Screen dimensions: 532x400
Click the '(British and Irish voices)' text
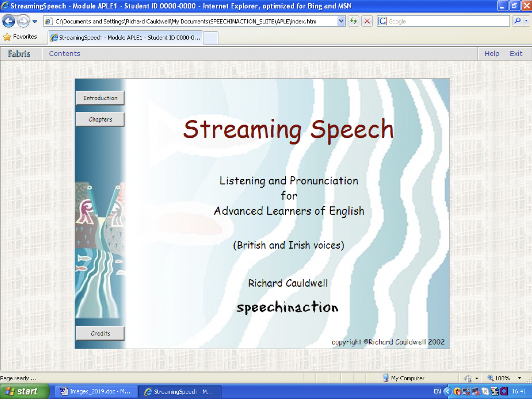tap(288, 245)
